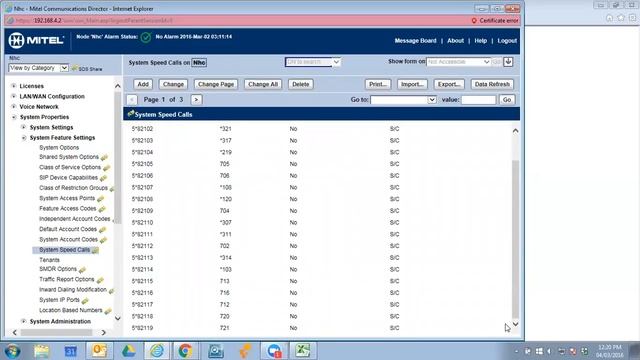Screen dimensions: 640x360
Task: Click the Print... button
Action: 378,84
